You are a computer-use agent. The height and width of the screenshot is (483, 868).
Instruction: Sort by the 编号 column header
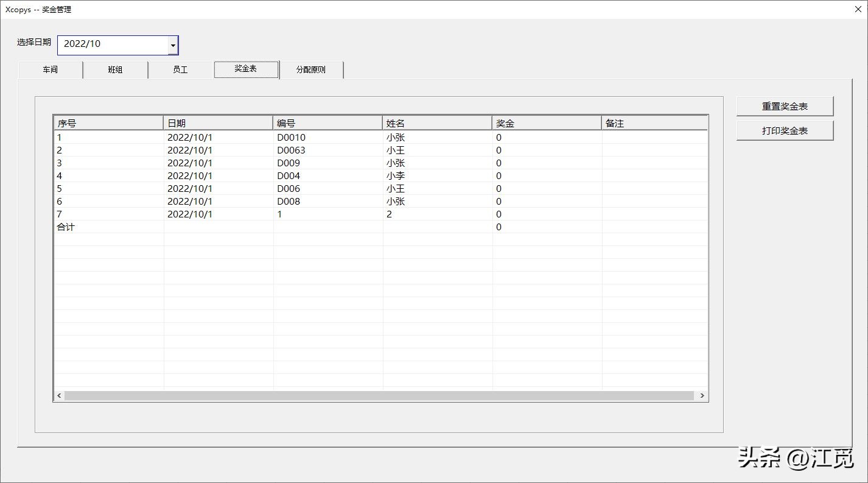click(x=327, y=123)
